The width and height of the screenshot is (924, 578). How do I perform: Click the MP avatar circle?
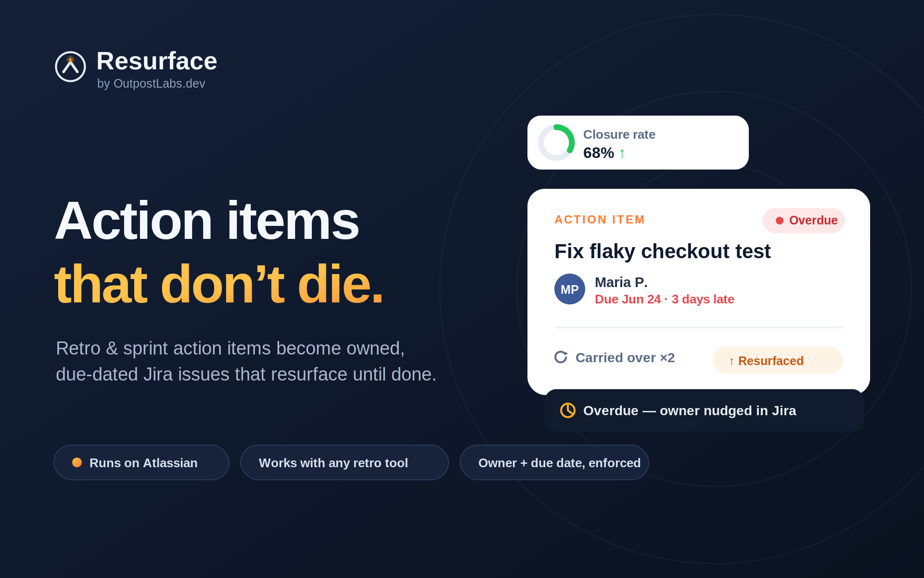570,289
